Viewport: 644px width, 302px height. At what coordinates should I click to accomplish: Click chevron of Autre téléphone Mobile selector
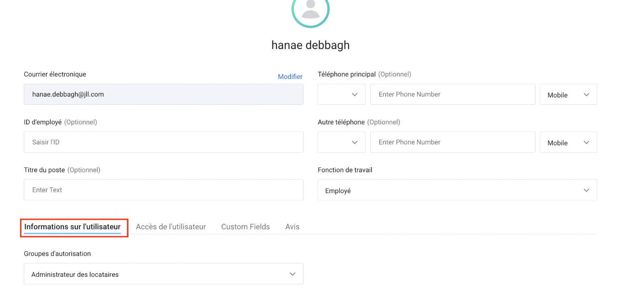(586, 143)
